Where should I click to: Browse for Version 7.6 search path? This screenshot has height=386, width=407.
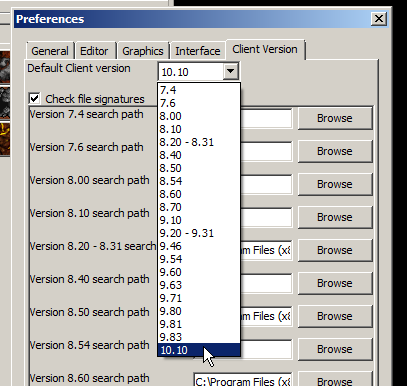(x=335, y=151)
